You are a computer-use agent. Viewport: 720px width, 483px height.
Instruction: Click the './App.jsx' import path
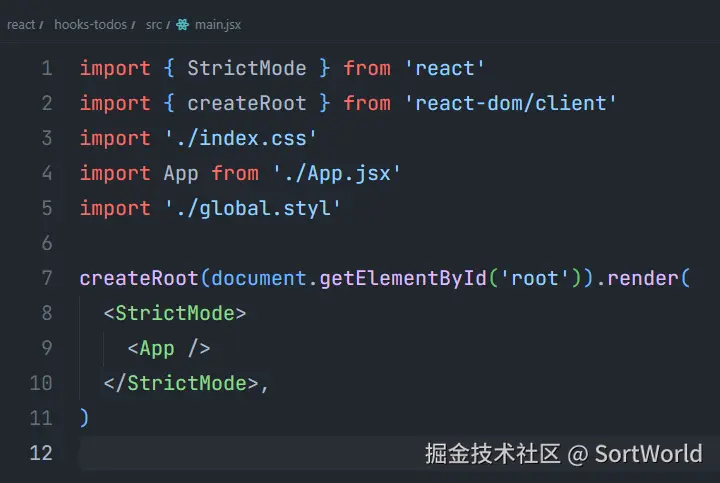click(337, 173)
